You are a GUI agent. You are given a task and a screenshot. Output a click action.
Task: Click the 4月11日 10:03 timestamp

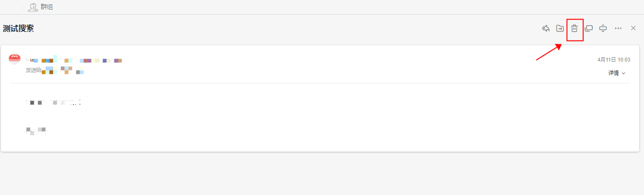click(x=614, y=60)
